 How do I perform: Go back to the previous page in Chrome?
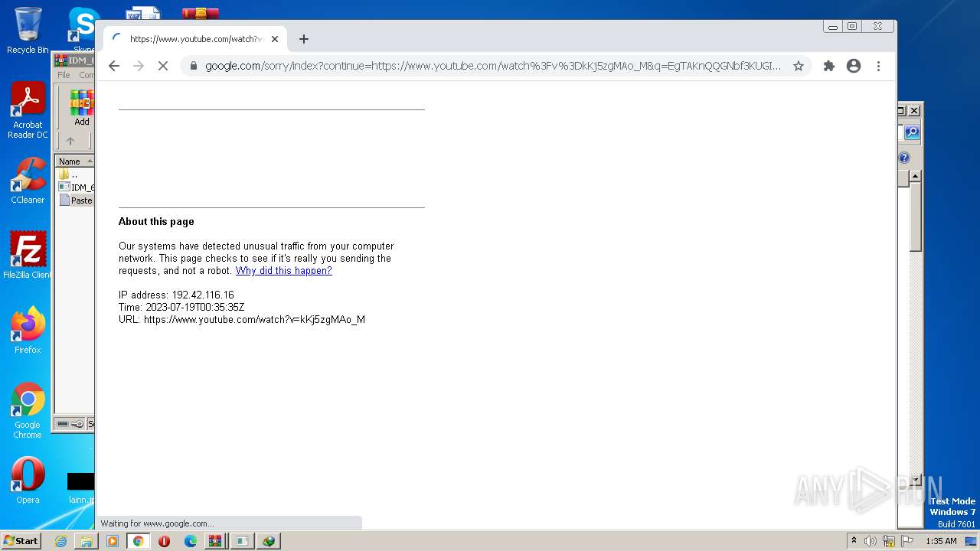(x=114, y=66)
